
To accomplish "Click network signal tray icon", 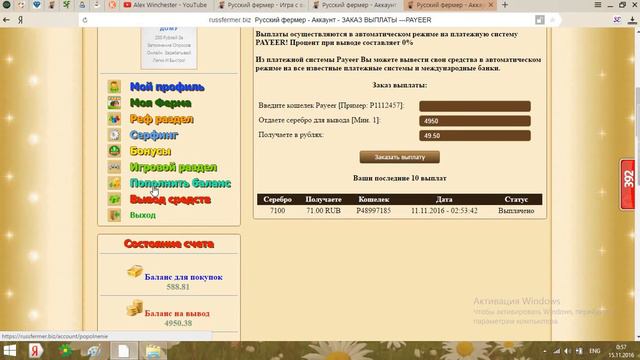I will pos(556,351).
